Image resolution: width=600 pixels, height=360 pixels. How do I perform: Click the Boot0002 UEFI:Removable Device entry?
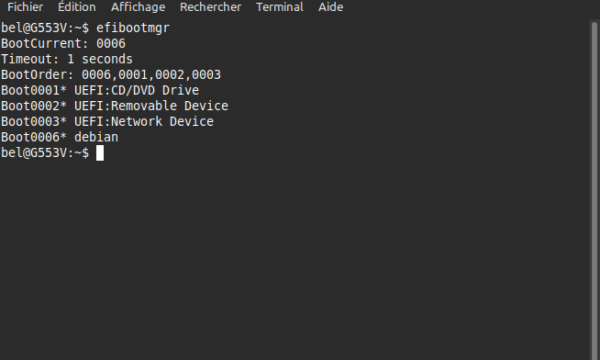tap(114, 106)
